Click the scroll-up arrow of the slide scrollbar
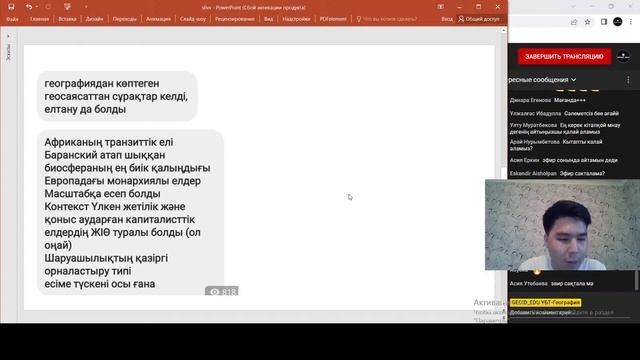Screen dimensions: 640x360 pyautogui.click(x=503, y=31)
